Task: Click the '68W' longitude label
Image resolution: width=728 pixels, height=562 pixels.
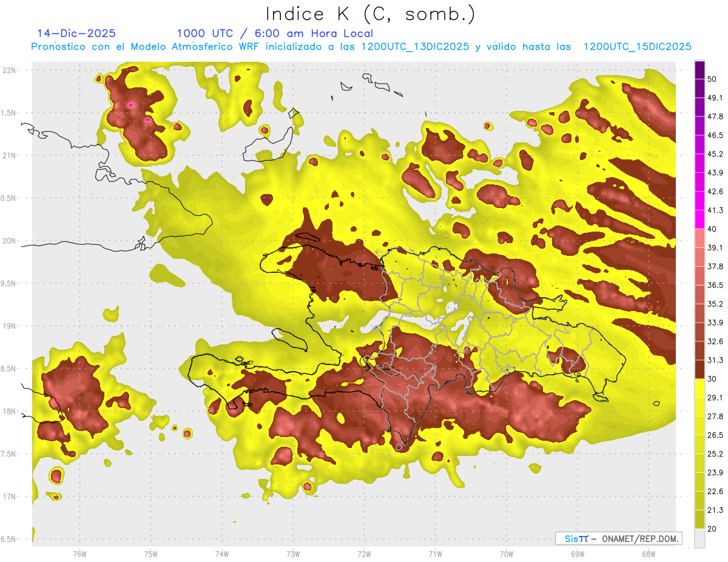Action: pos(649,554)
